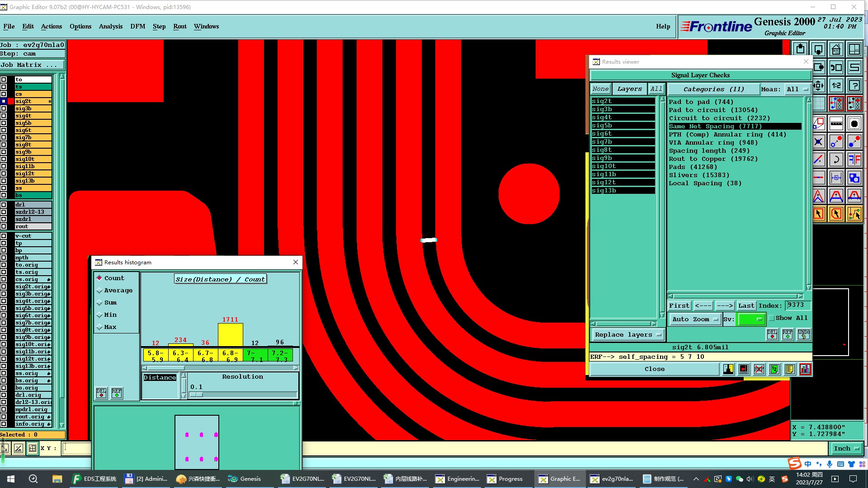This screenshot has height=488, width=868.
Task: Click the yellow notes report icon
Action: (x=789, y=369)
